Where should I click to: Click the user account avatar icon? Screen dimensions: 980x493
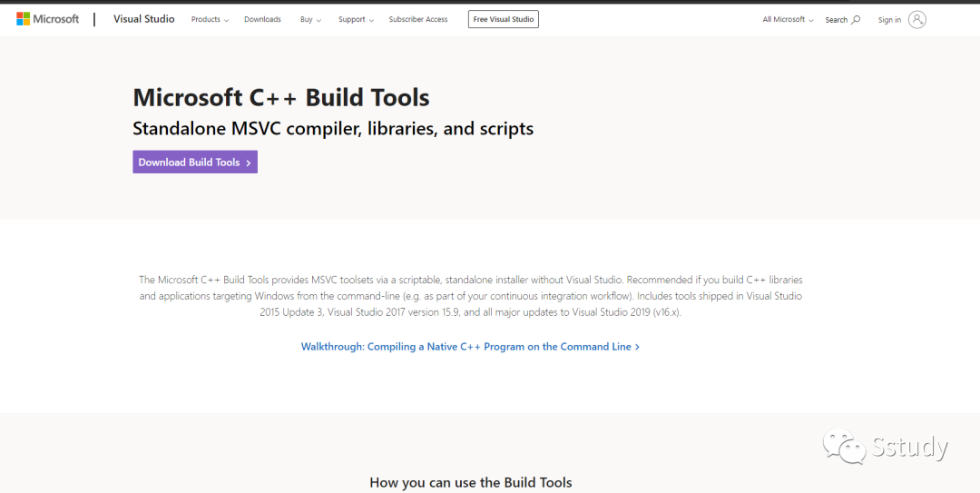coord(916,19)
